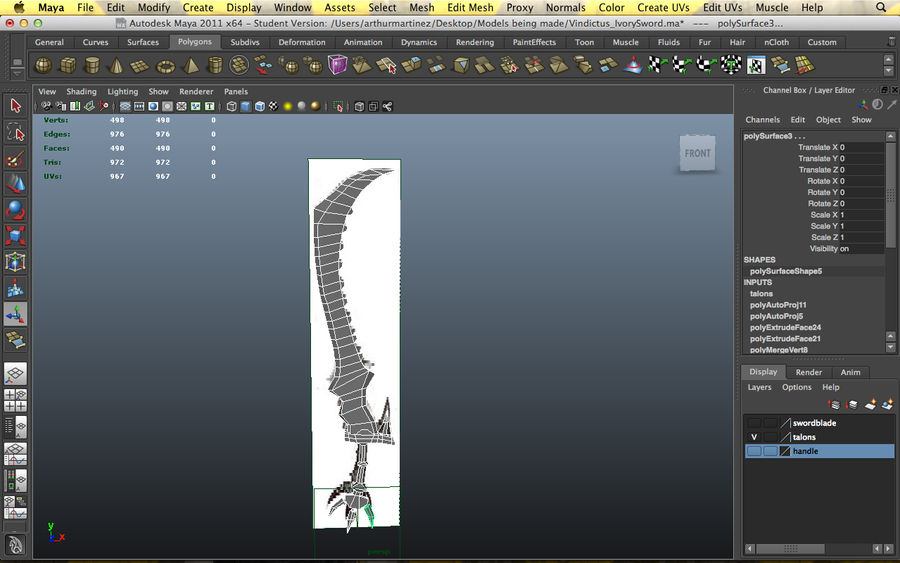The height and width of the screenshot is (563, 900).
Task: Toggle visibility of handle layer
Action: tap(754, 451)
